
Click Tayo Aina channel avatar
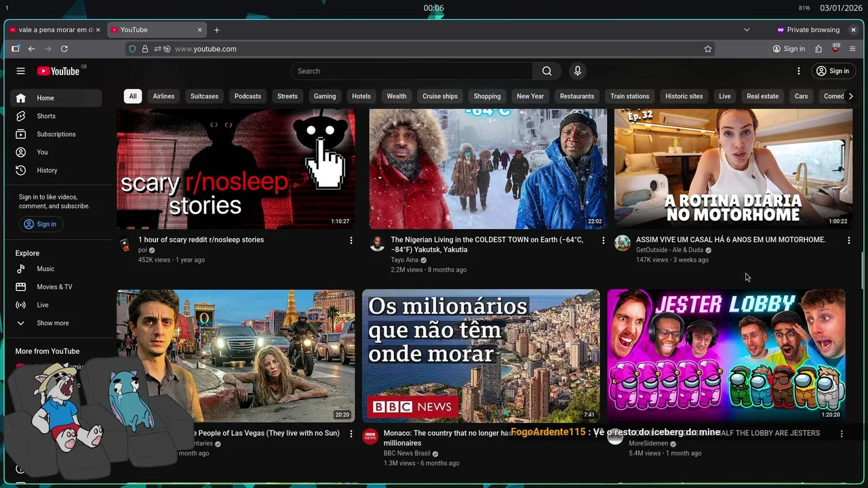377,243
